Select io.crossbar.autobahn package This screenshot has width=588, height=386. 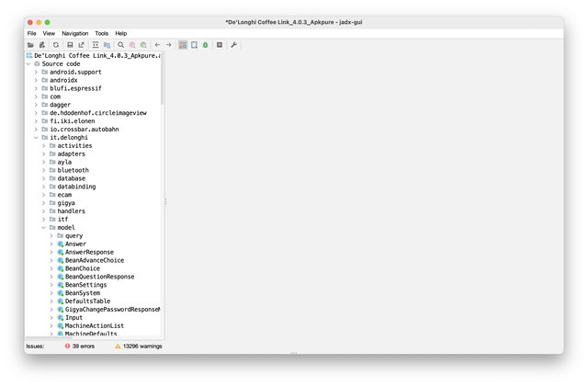[x=85, y=130]
